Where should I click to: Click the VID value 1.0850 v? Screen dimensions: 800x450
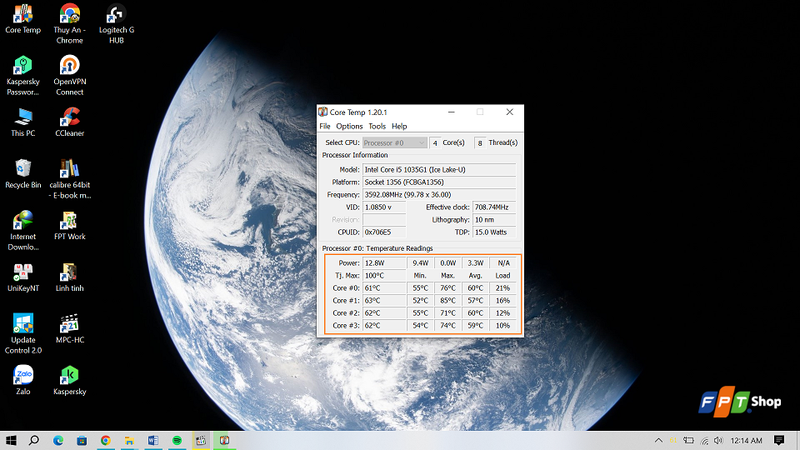tap(384, 207)
